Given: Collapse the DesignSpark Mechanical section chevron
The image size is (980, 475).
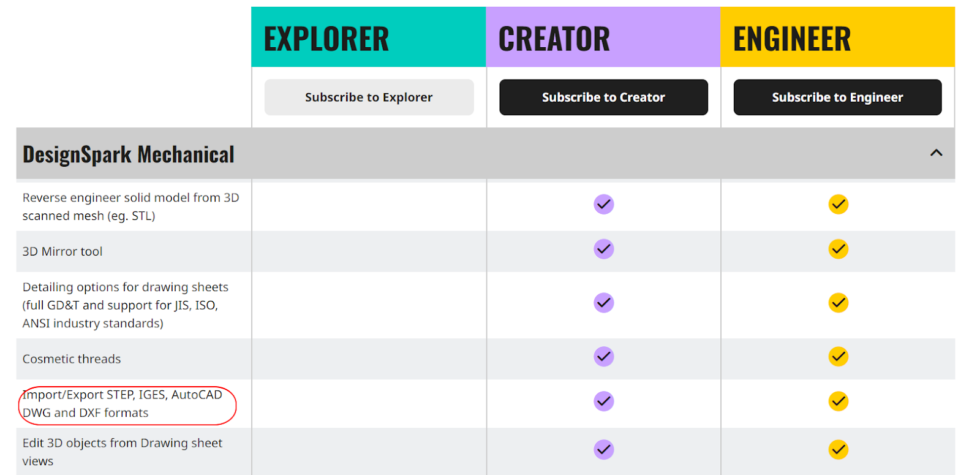Looking at the screenshot, I should pyautogui.click(x=936, y=153).
